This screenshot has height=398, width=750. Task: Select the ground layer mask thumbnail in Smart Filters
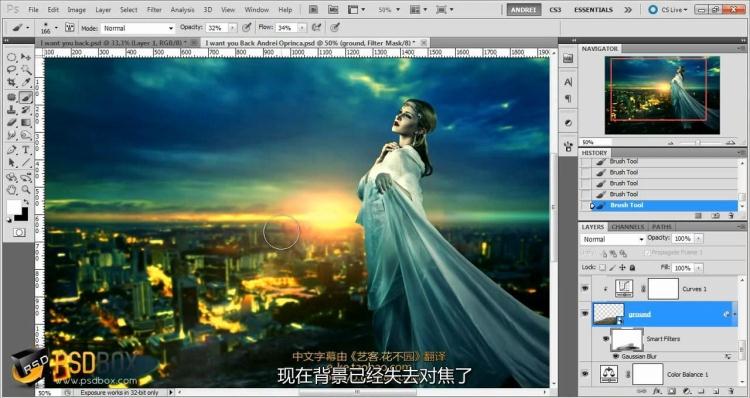(x=627, y=340)
